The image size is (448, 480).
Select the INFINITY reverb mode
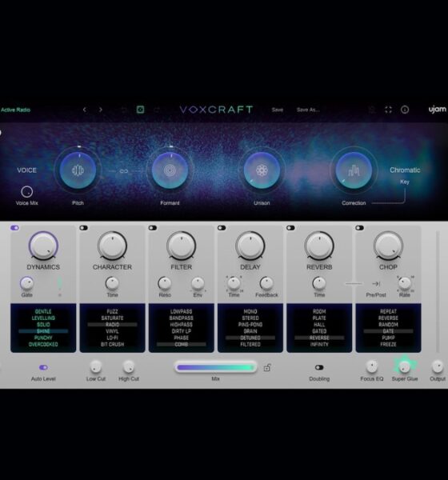coord(319,344)
